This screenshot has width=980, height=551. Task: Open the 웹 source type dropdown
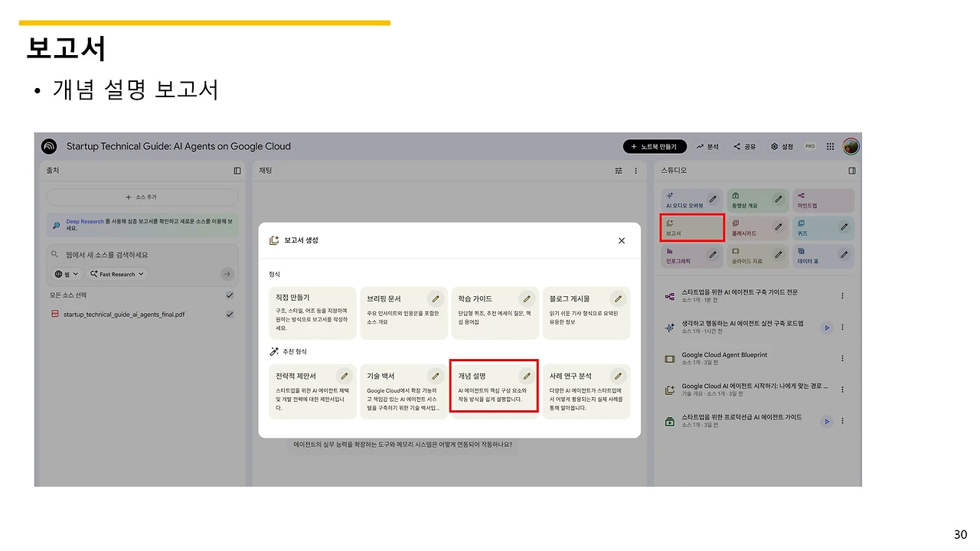pos(67,274)
